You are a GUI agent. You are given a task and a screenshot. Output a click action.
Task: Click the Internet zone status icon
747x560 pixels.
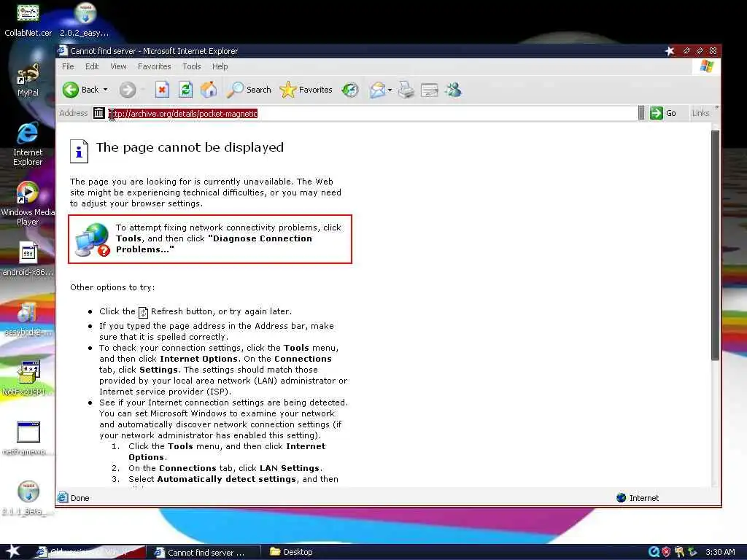pos(621,497)
